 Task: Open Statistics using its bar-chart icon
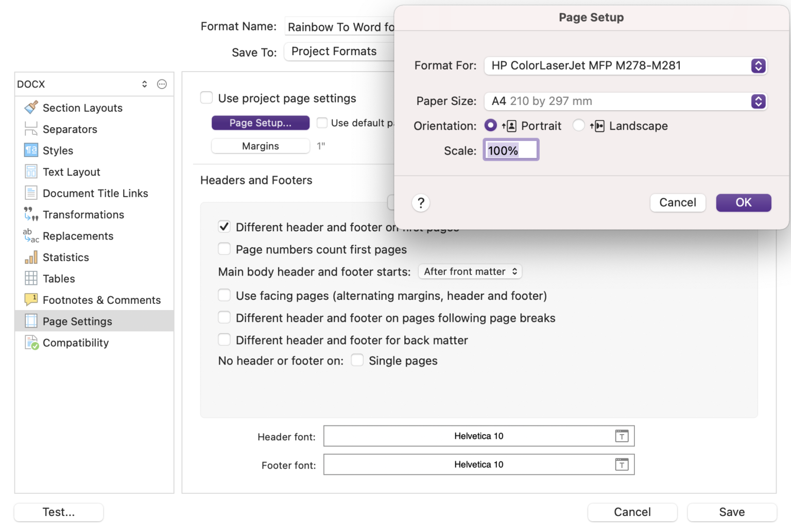pos(31,257)
